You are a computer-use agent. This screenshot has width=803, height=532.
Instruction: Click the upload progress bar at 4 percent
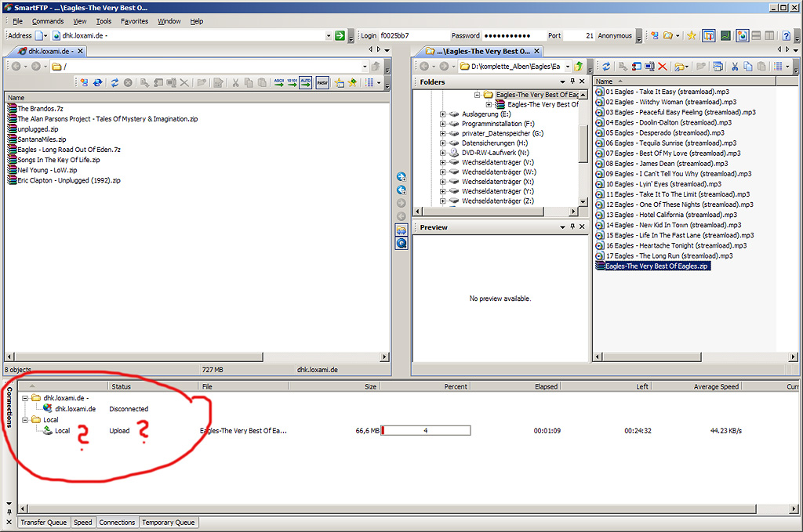click(x=425, y=431)
